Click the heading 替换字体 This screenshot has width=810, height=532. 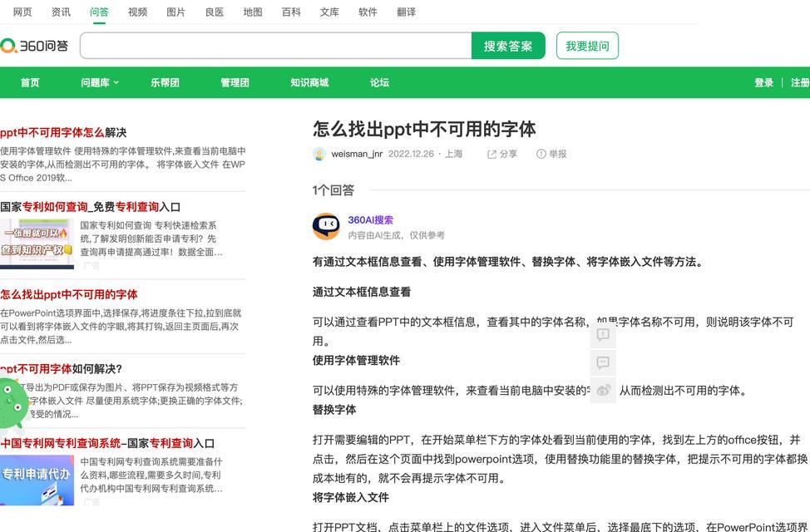(334, 410)
